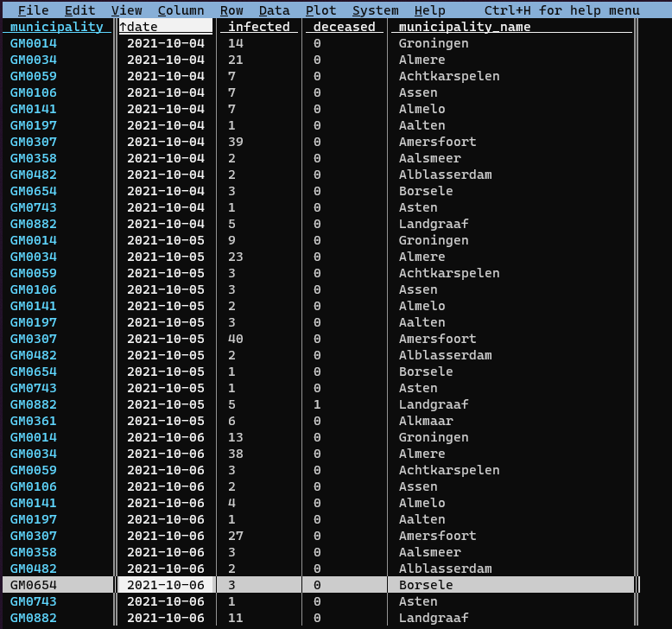Click highlighted row code GM0654
Viewport: 672px width, 629px height.
click(x=34, y=585)
